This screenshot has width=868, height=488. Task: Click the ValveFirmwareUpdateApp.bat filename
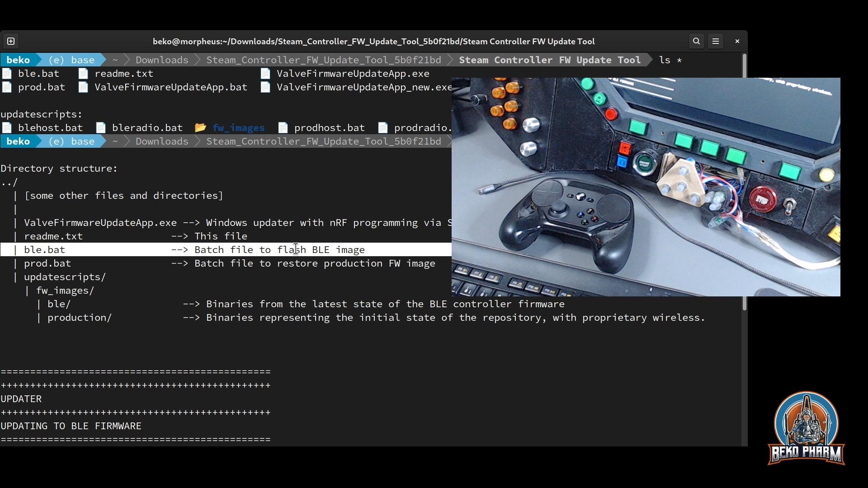170,87
